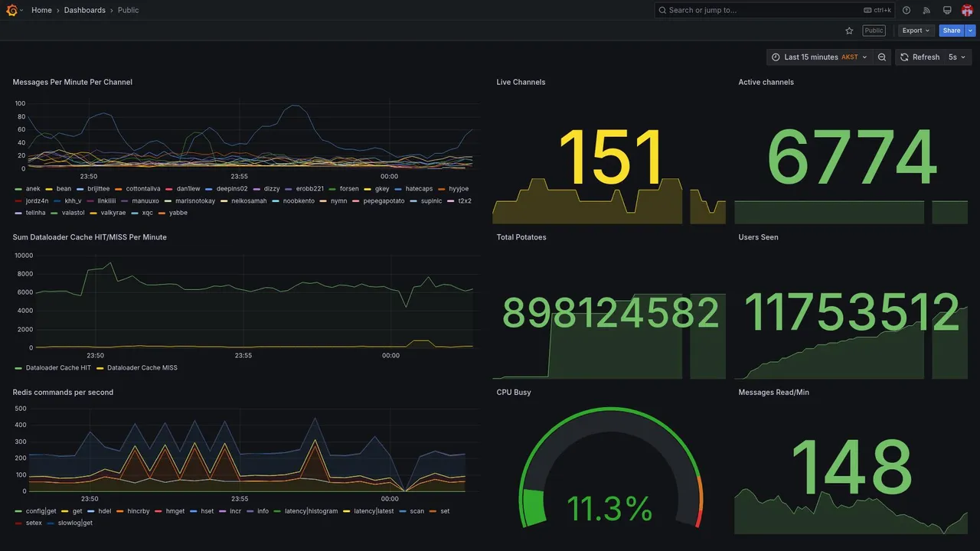Click the Public breadcrumb
The width and height of the screenshot is (980, 551).
129,10
